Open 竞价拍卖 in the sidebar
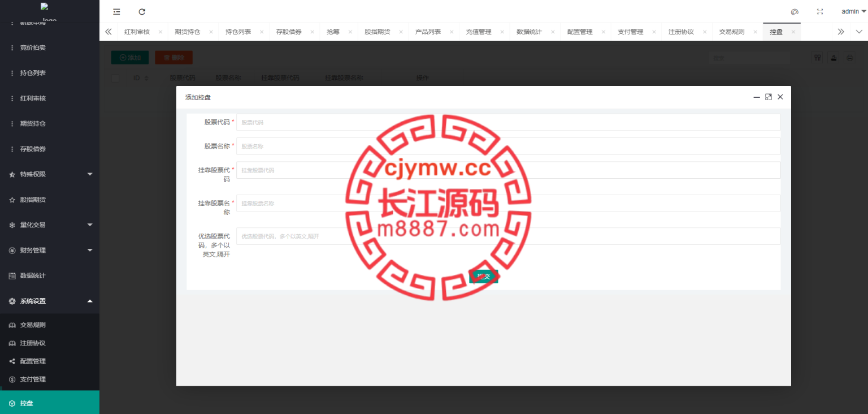The width and height of the screenshot is (868, 414). 50,48
